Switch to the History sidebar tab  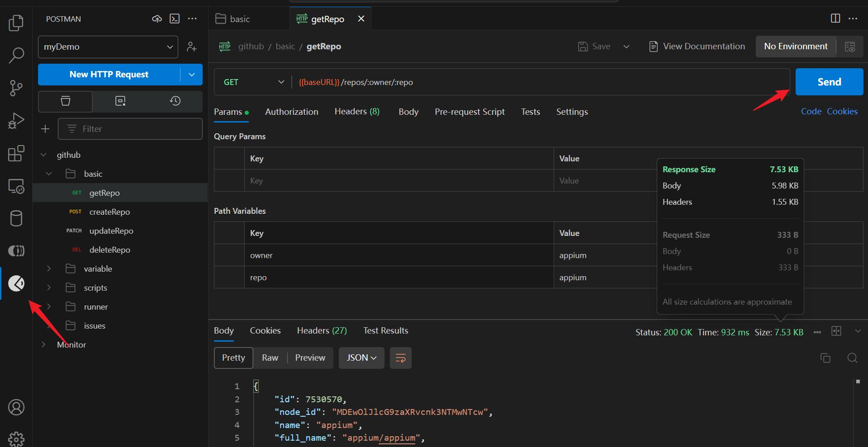click(175, 101)
